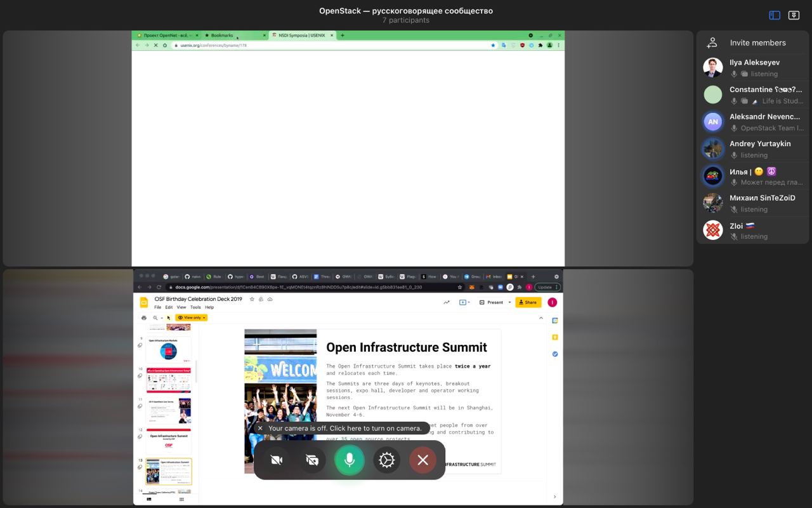Open the Tools menu in Google Slides
Viewport: 812px width, 508px height.
click(195, 307)
